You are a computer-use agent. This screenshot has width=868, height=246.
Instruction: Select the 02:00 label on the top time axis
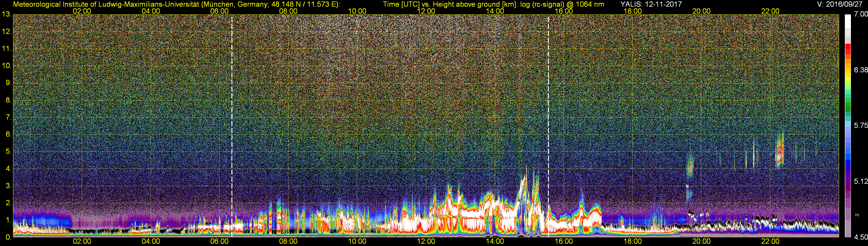pos(82,11)
